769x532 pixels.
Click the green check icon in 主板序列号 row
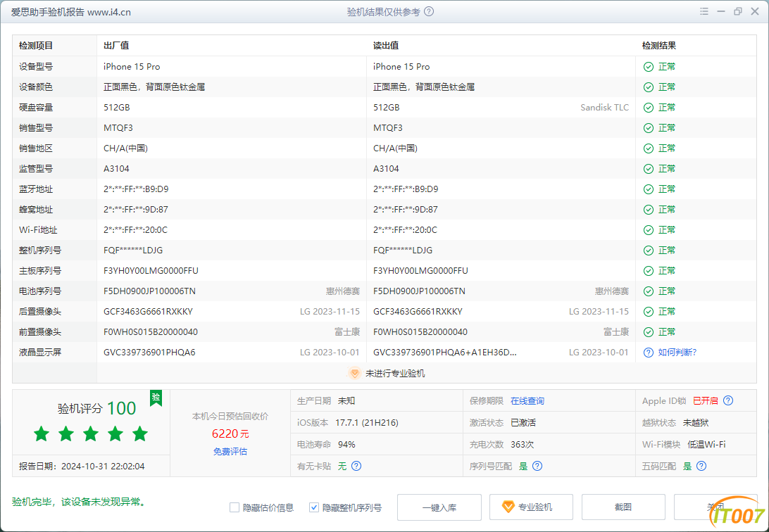[649, 271]
